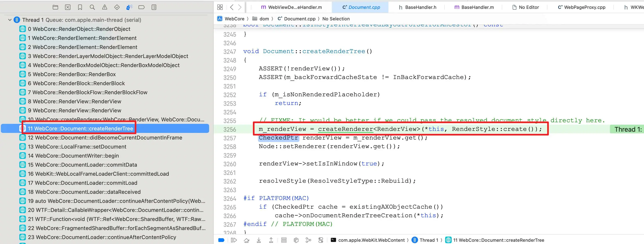Switch to the Debug navigator spray icon

tap(129, 7)
